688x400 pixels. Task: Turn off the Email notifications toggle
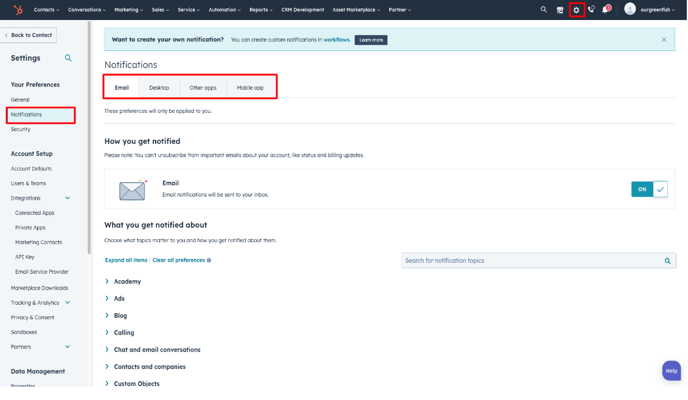click(649, 189)
